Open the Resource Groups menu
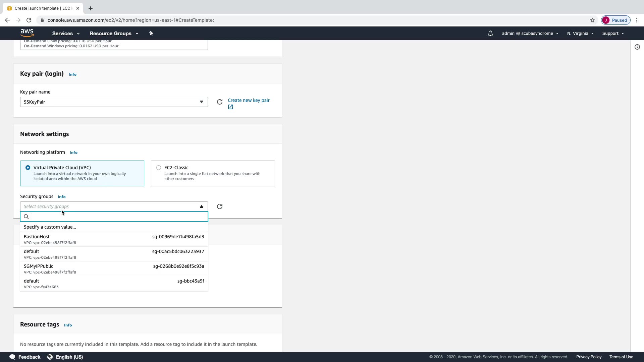The height and width of the screenshot is (362, 644). (114, 34)
